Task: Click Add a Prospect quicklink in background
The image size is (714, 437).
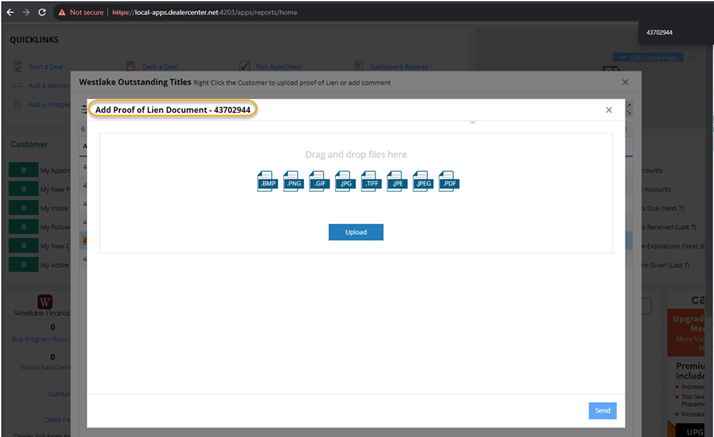Action: pyautogui.click(x=49, y=105)
